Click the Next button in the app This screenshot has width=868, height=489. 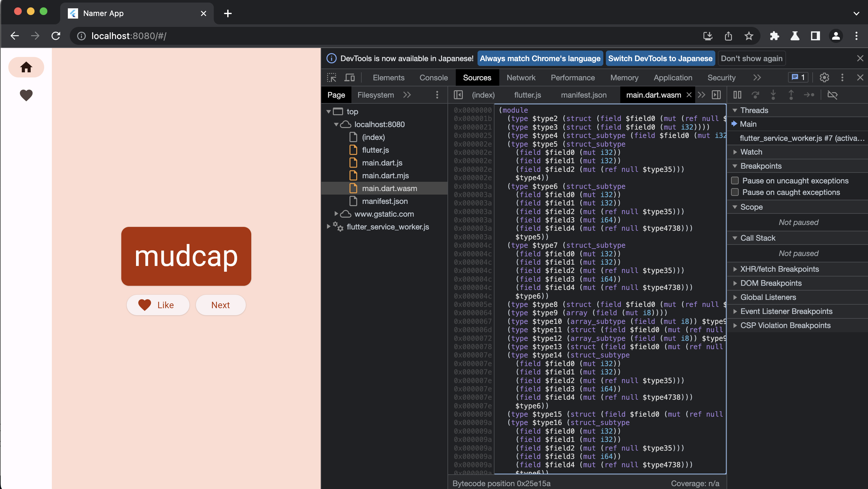click(x=221, y=305)
